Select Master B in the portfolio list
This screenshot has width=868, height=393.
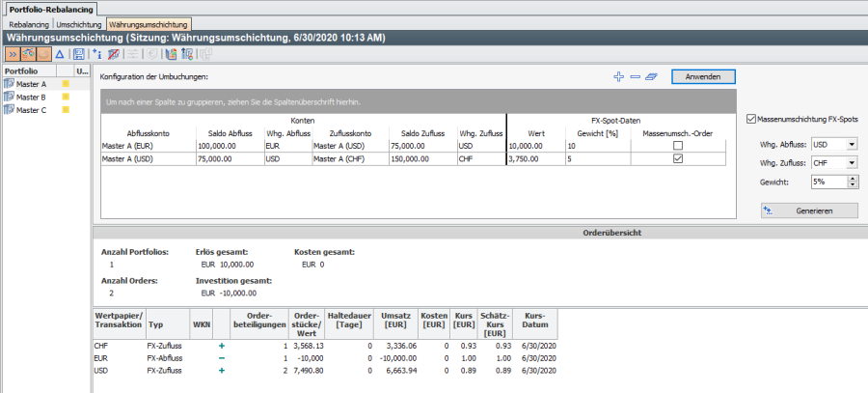click(31, 98)
